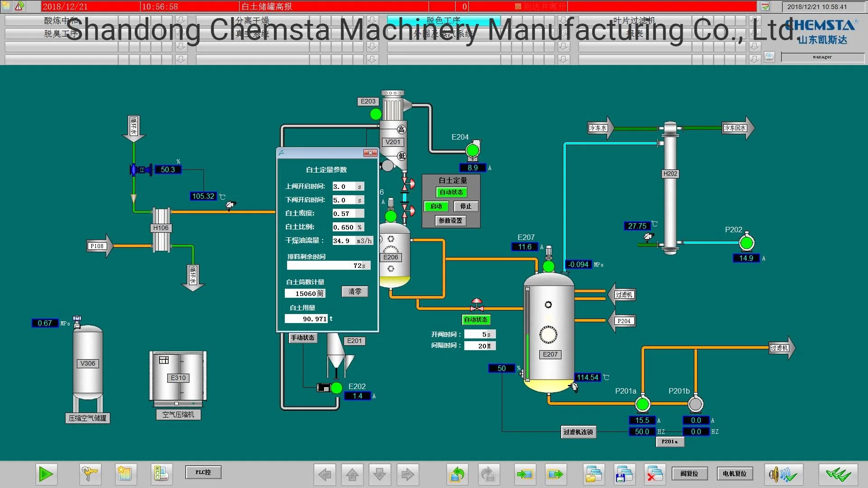Click the PLC控 button
Viewport: 868px width, 488px height.
pos(203,472)
